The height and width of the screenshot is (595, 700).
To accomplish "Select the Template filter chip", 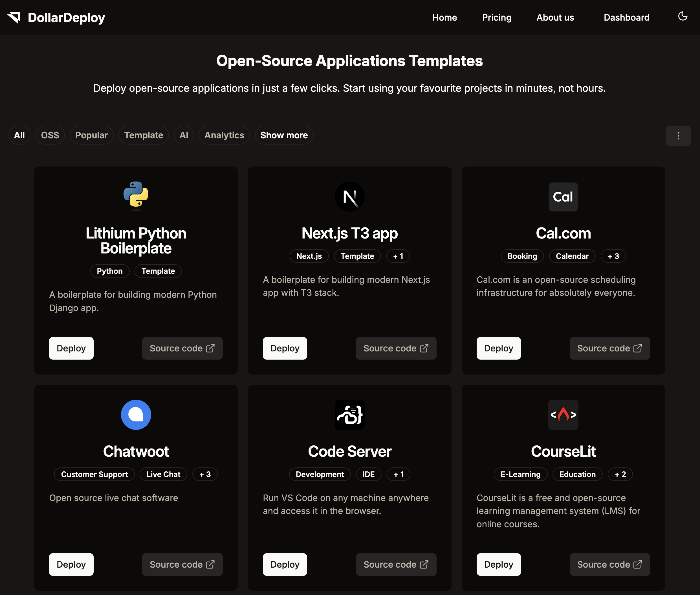I will click(144, 135).
